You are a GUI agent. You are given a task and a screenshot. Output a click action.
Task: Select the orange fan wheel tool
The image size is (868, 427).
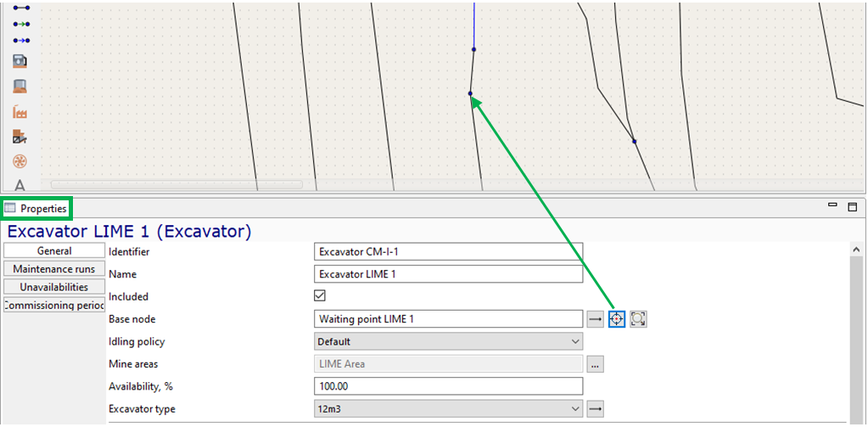click(20, 162)
